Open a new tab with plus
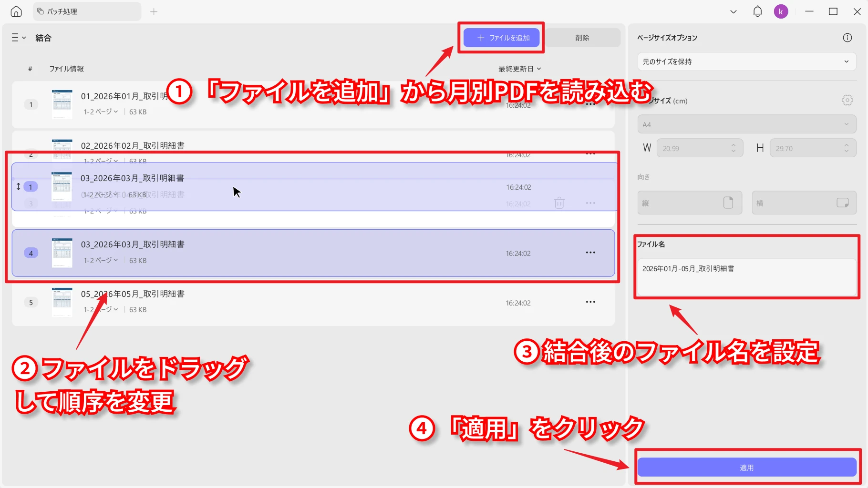 tap(154, 11)
